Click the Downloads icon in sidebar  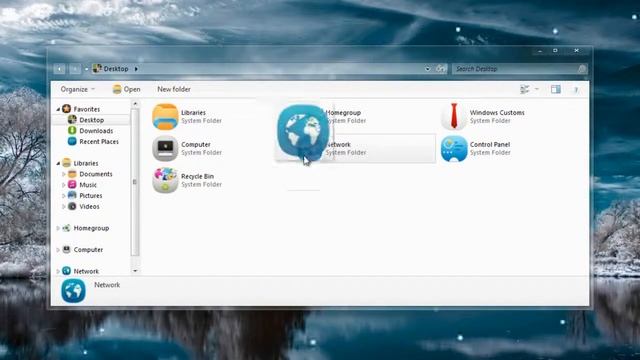(x=72, y=131)
